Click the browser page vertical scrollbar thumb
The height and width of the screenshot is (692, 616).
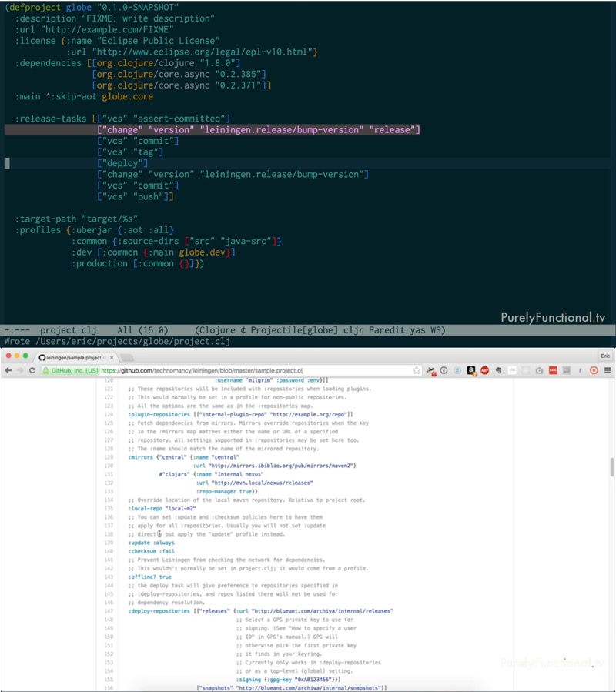pyautogui.click(x=612, y=466)
